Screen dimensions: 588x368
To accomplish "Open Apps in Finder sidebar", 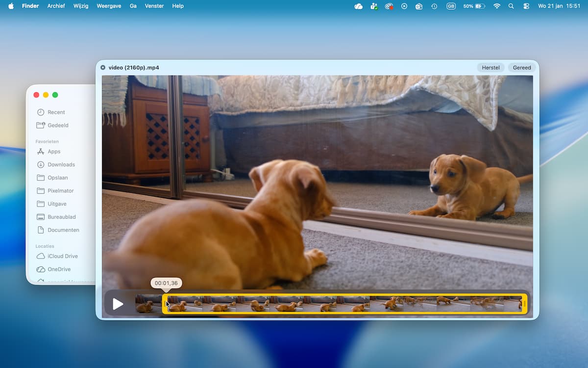I will [54, 152].
